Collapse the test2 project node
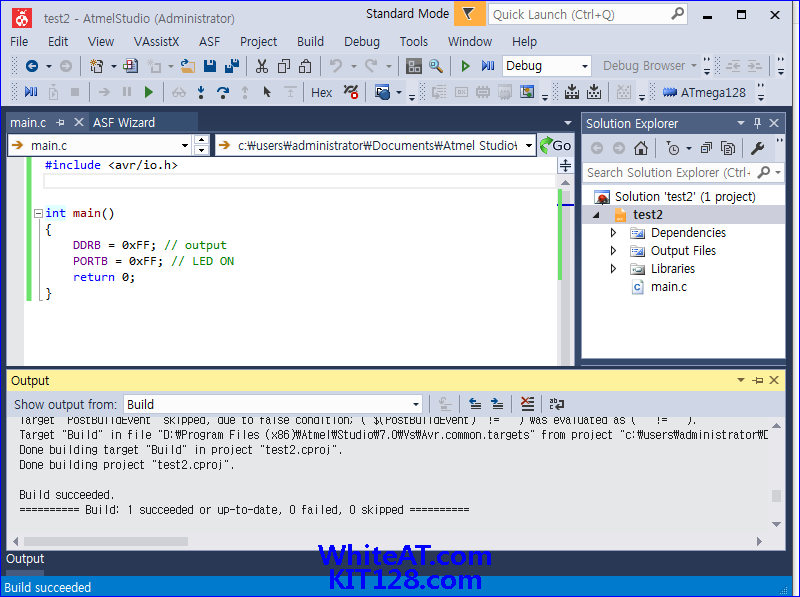 pyautogui.click(x=596, y=215)
